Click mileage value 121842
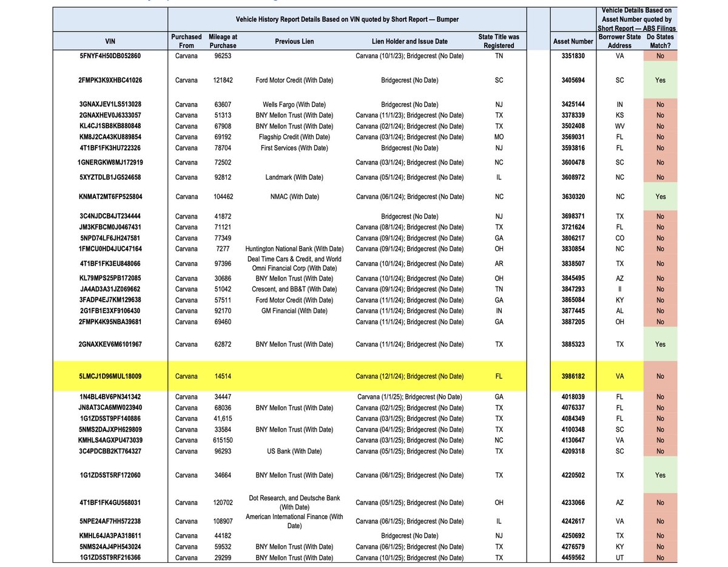The image size is (728, 567). pos(223,80)
